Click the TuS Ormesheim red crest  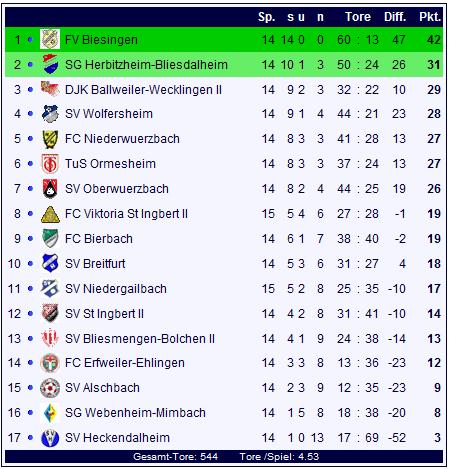click(x=50, y=164)
